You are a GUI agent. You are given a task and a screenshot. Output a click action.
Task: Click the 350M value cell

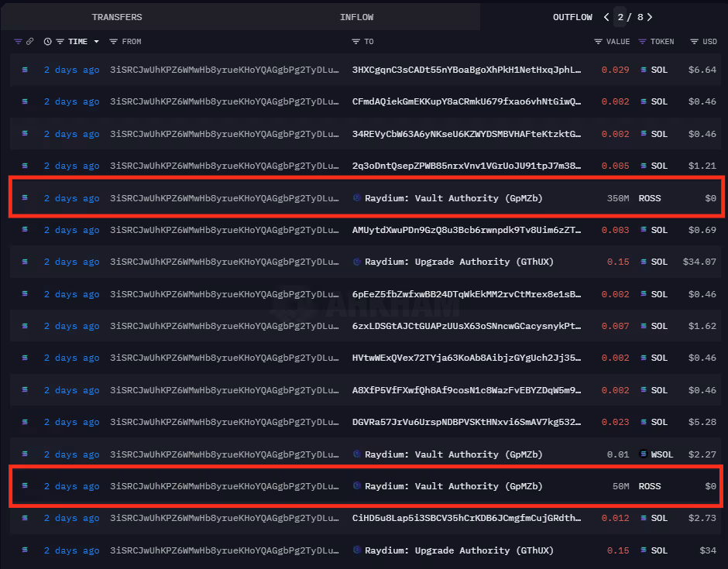tap(618, 198)
